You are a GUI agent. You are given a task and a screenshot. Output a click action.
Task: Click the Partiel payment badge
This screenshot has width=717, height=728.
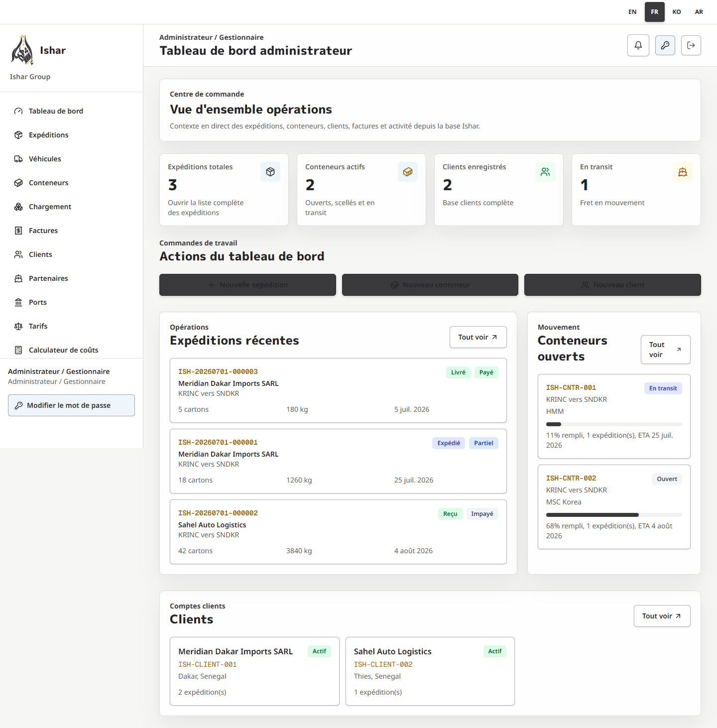tap(483, 443)
